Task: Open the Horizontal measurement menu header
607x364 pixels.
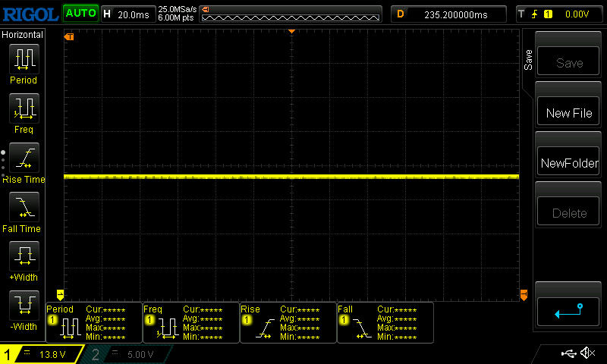Action: (x=23, y=35)
